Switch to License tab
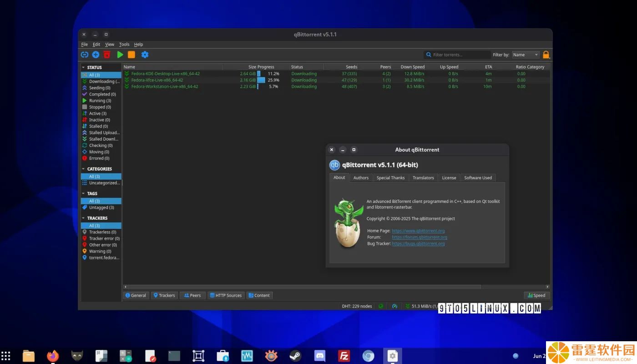637x364 pixels. pyautogui.click(x=449, y=178)
